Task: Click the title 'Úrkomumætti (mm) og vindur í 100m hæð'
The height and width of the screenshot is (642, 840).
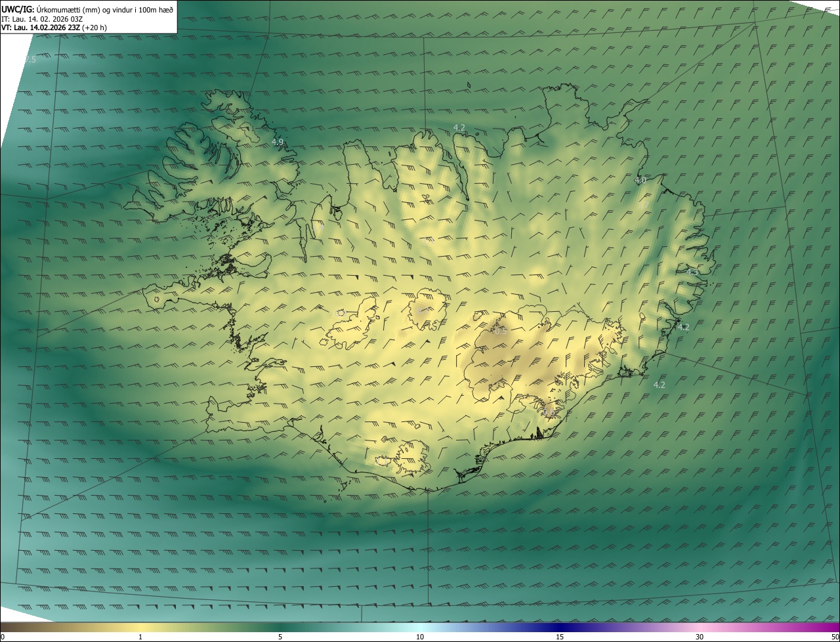Action: (x=105, y=9)
